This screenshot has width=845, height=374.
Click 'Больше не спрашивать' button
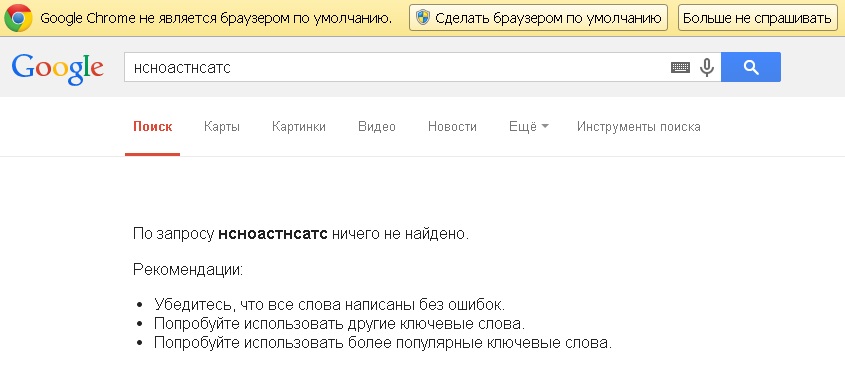click(x=757, y=18)
